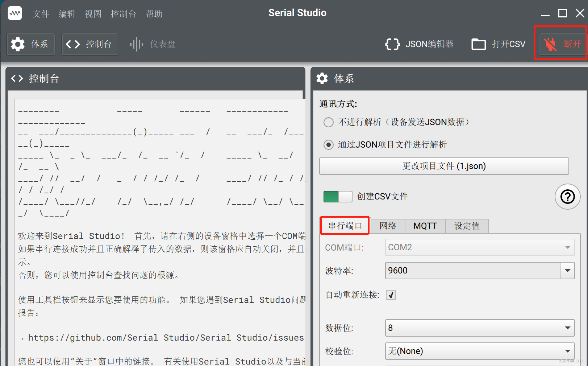Open the JSON编辑器 braces icon
Screen dimensions: 588x366
pyautogui.click(x=392, y=44)
